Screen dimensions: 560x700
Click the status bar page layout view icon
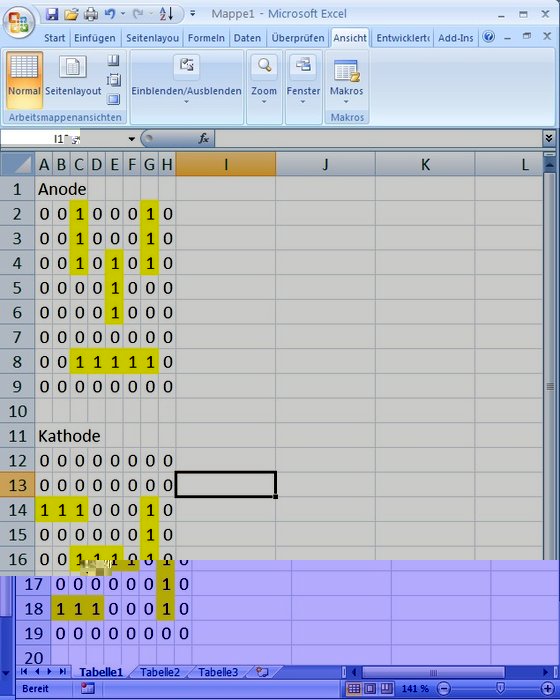(370, 688)
